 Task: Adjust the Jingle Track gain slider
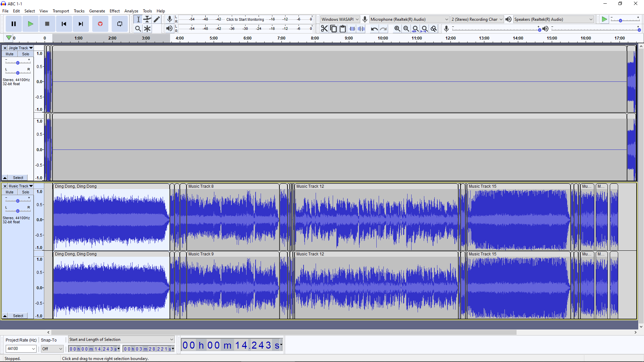[x=18, y=63]
